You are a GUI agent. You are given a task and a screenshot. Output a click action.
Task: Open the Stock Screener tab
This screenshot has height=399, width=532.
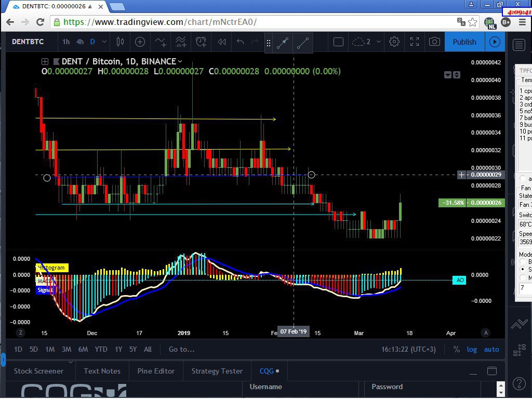click(38, 371)
